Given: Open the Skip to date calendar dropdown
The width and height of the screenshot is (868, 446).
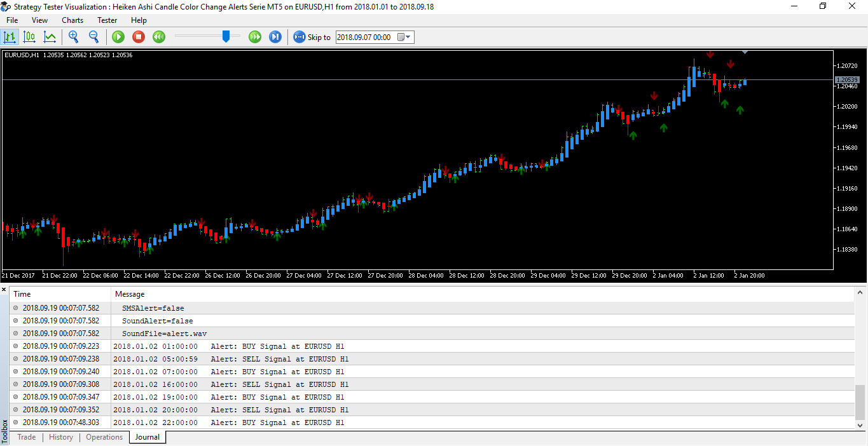Looking at the screenshot, I should pos(405,37).
